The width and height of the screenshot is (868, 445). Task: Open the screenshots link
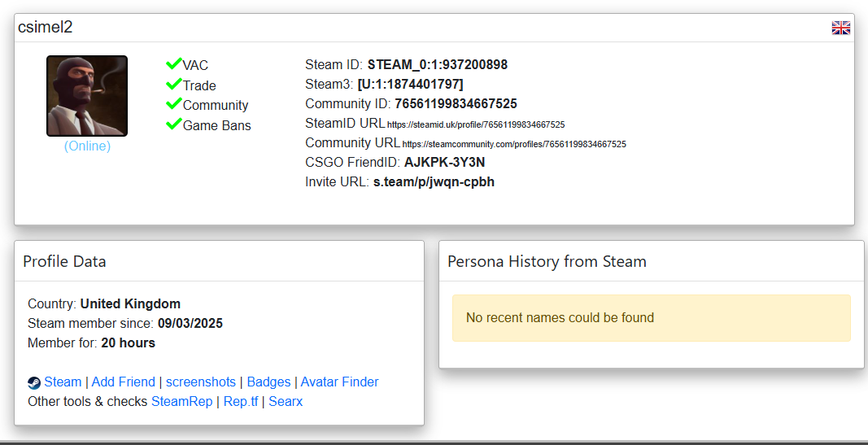[201, 382]
